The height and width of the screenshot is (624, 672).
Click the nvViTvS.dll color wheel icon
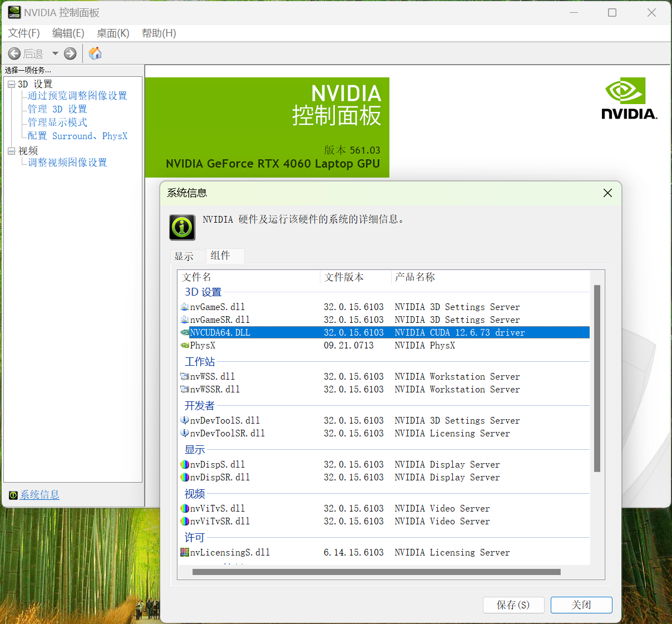point(185,508)
